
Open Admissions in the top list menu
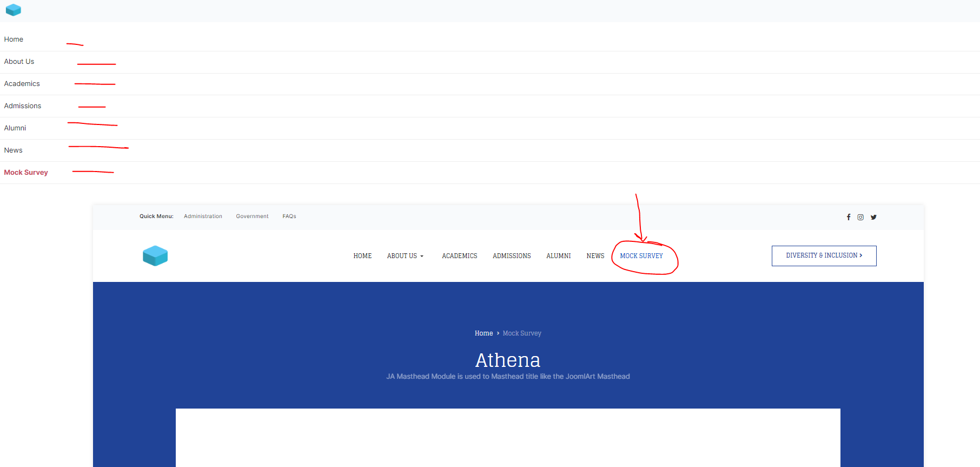tap(23, 106)
